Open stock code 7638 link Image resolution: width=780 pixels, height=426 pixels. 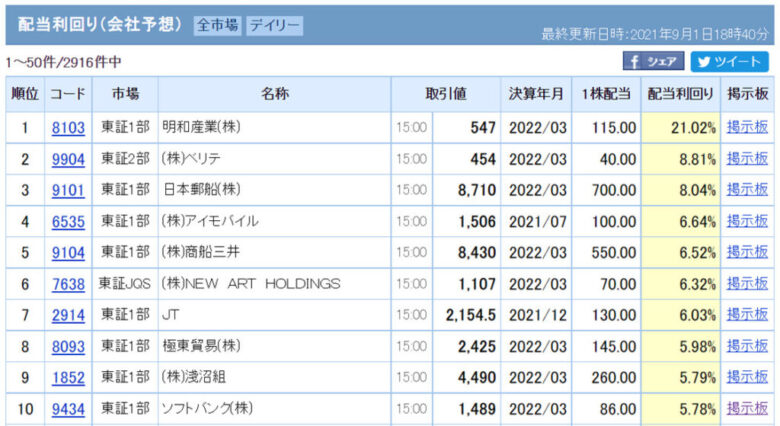click(68, 284)
